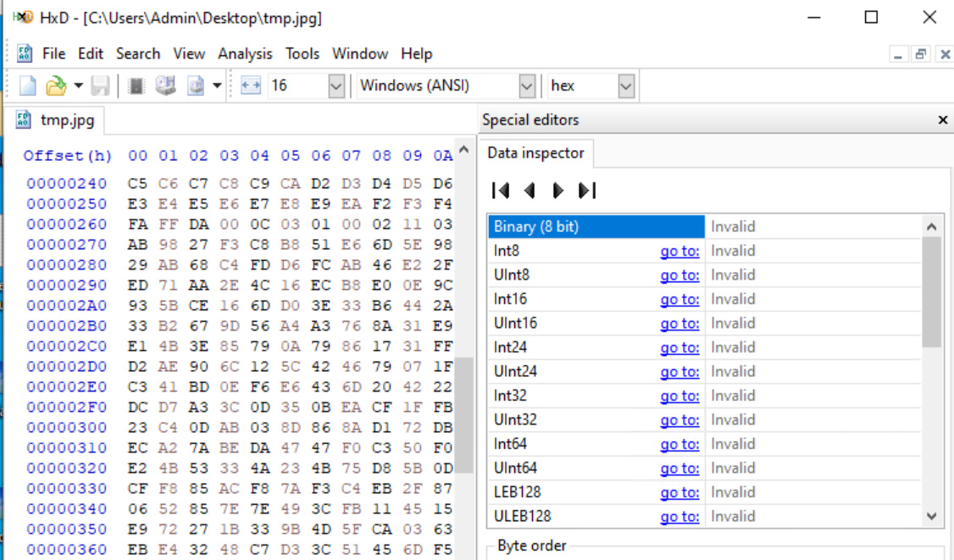954x560 pixels.
Task: Click the Data inspector list scroll-down arrow
Action: pos(931,516)
